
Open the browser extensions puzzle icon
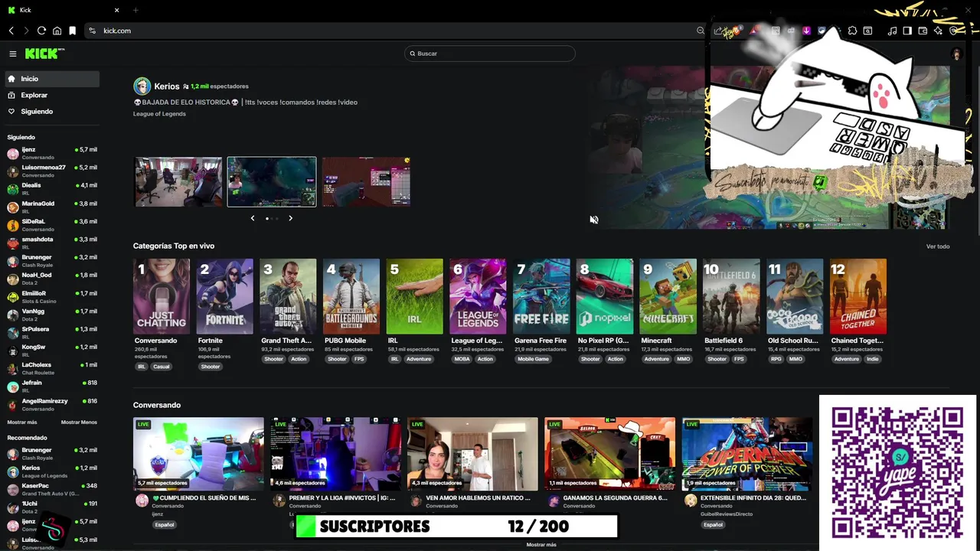coord(852,31)
